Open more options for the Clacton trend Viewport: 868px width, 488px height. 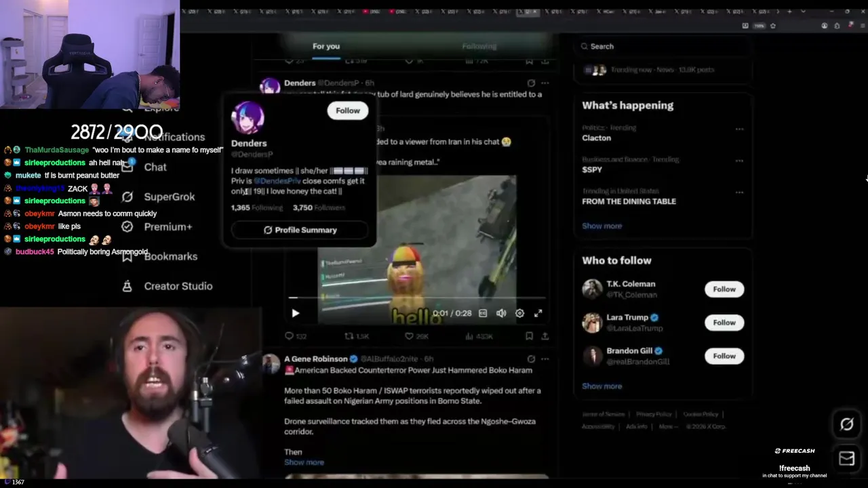click(x=739, y=128)
